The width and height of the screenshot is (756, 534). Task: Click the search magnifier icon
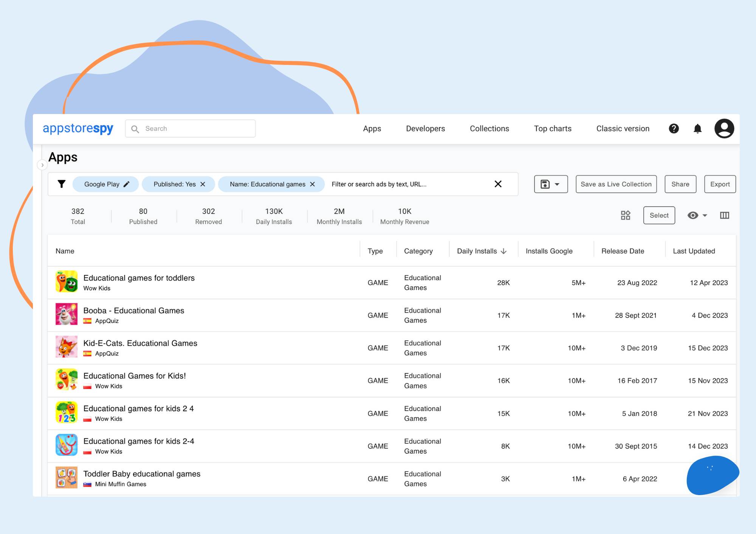135,129
